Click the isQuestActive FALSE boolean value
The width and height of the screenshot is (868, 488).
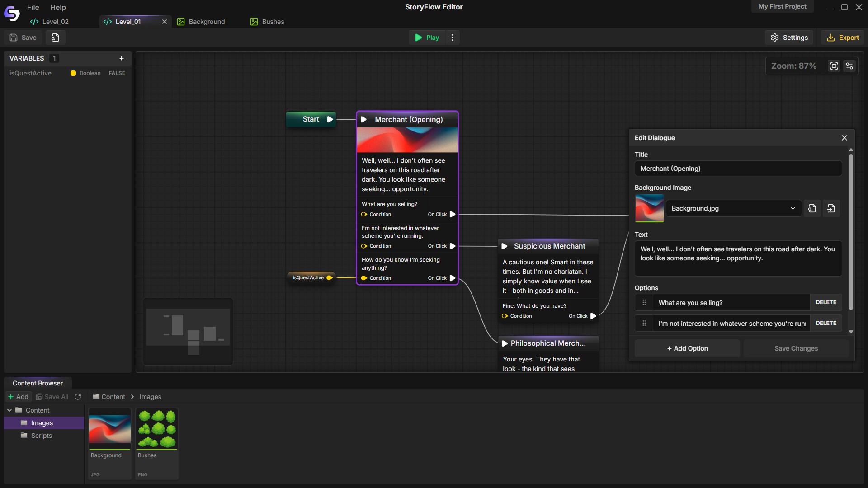coord(117,73)
